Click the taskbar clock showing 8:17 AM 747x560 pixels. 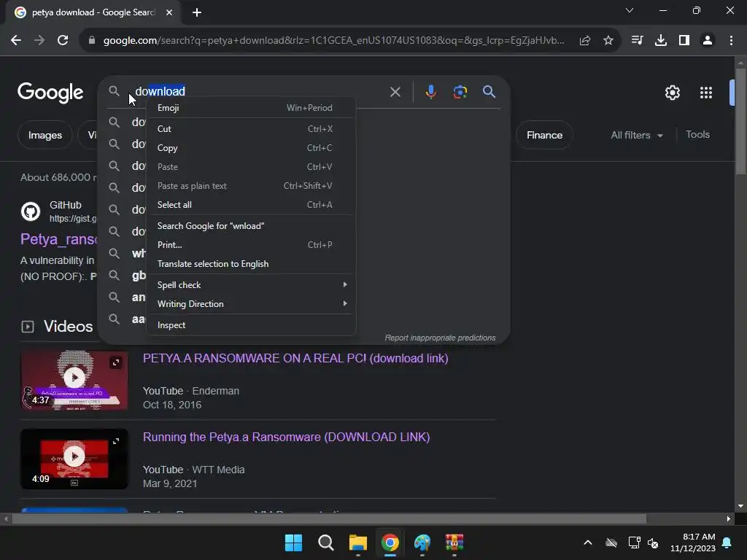[x=693, y=542]
